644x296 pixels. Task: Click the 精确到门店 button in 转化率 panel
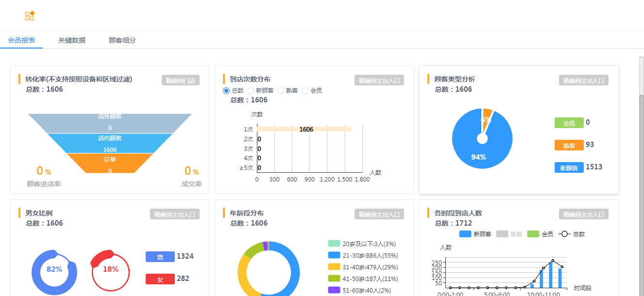[180, 80]
